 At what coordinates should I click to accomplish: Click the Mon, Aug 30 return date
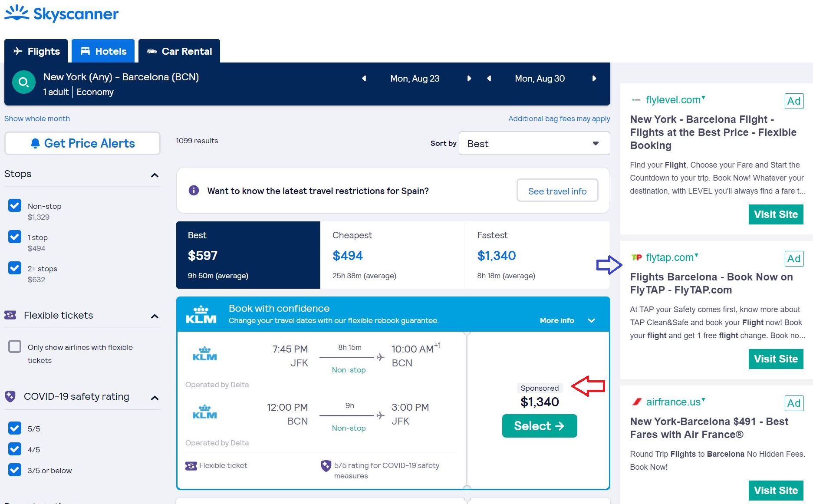tap(540, 79)
